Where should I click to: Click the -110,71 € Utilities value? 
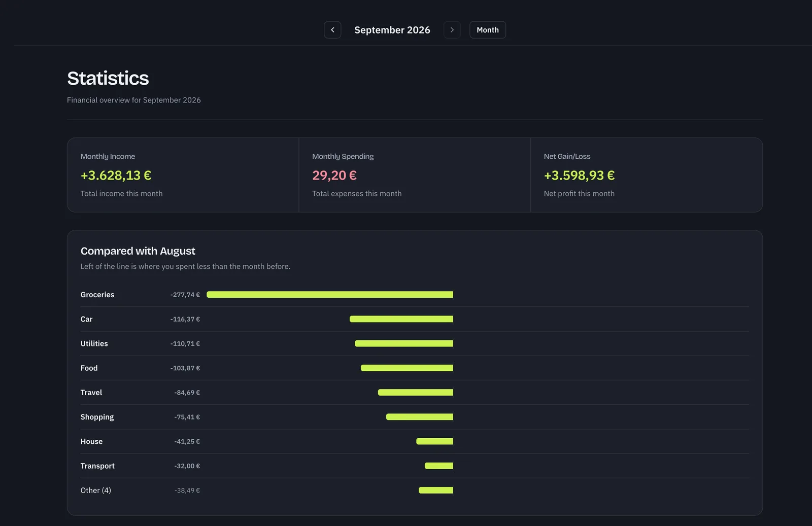pyautogui.click(x=185, y=343)
